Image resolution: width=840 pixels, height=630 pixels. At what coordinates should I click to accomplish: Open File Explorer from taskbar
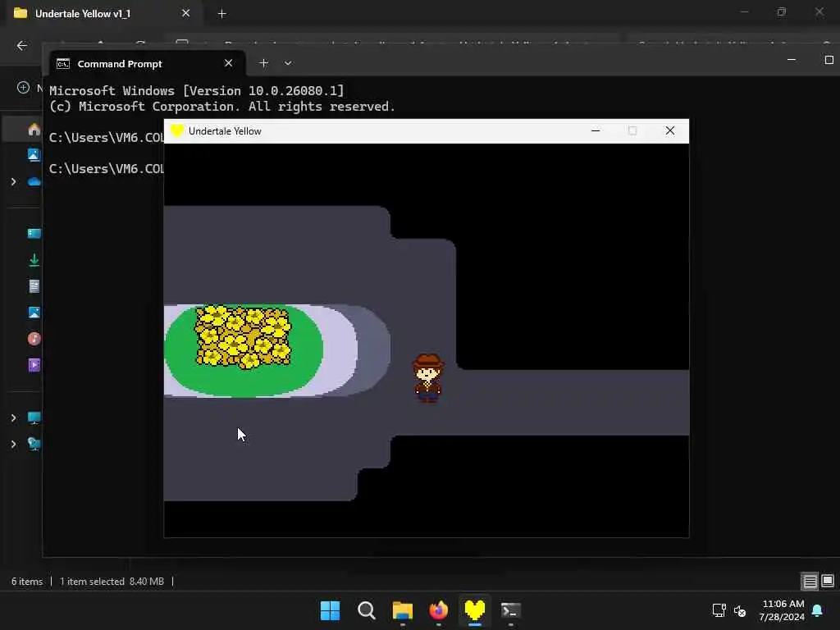pos(402,610)
